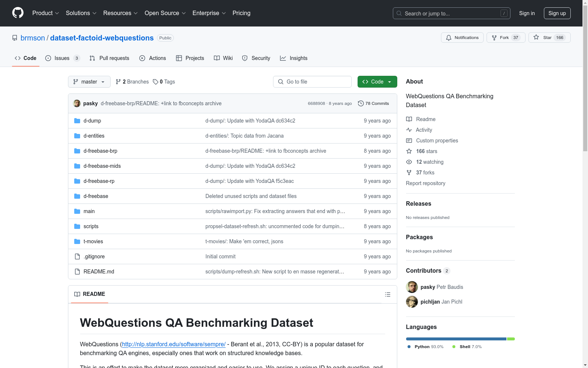Click the d-entities folder icon

[77, 136]
